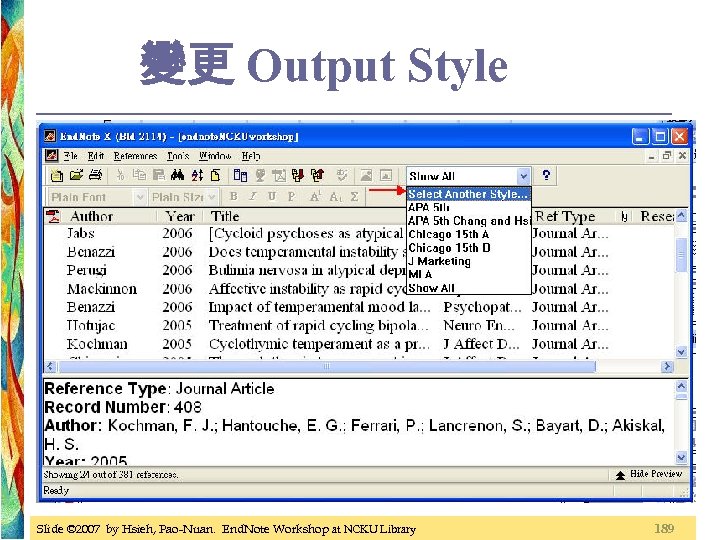Click EndNote document icon in menu bar
Screen dimensions: 720x540
coord(51,156)
